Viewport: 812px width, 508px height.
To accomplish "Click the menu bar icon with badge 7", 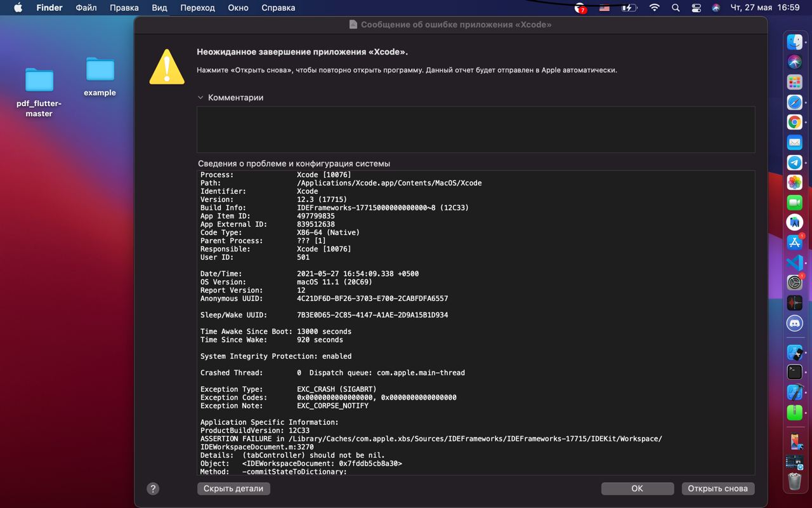I will coord(580,8).
